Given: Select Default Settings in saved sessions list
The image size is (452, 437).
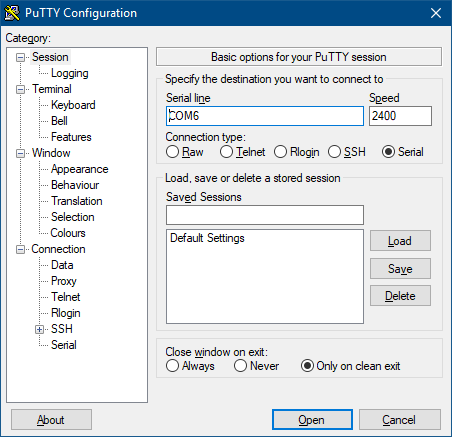Looking at the screenshot, I should pyautogui.click(x=207, y=238).
